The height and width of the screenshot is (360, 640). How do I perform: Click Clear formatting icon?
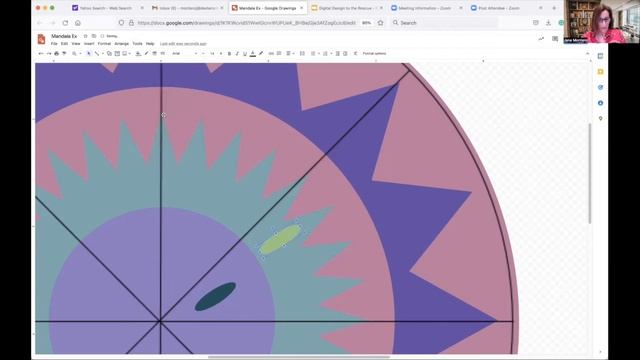tap(356, 53)
